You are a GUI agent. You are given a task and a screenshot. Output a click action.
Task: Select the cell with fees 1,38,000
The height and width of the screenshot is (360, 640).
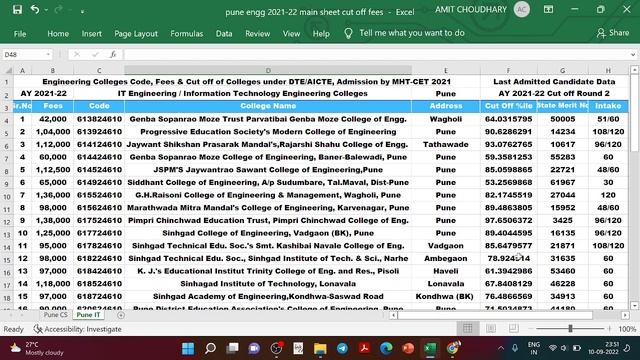click(53, 220)
